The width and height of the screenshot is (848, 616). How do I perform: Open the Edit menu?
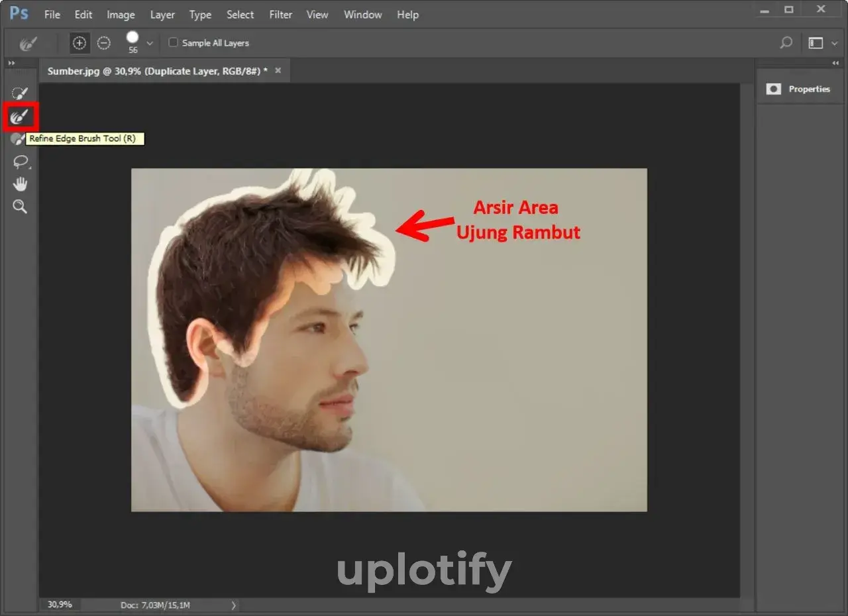point(83,14)
